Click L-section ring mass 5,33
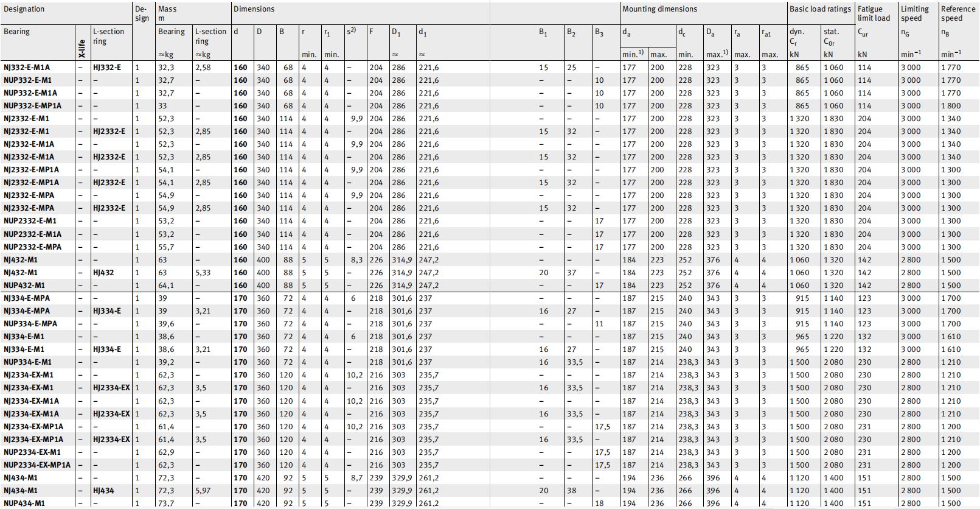Screen dimensions: 980x509 pos(203,273)
